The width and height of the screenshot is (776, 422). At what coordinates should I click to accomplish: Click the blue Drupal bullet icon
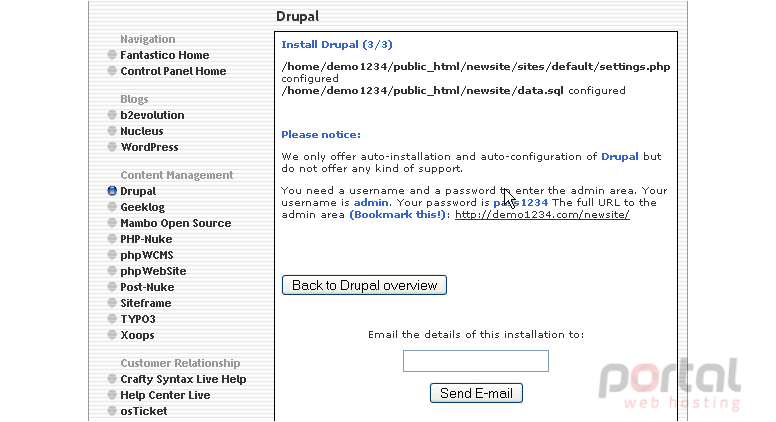(112, 191)
